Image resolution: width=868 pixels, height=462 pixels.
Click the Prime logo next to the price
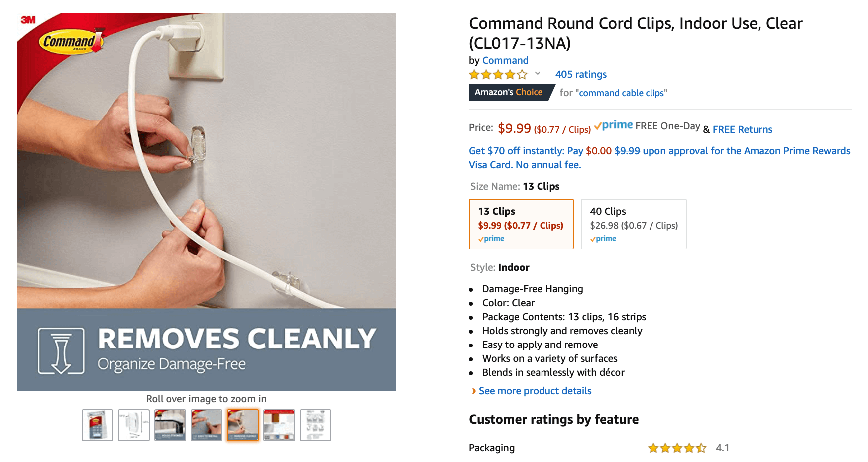click(x=613, y=125)
